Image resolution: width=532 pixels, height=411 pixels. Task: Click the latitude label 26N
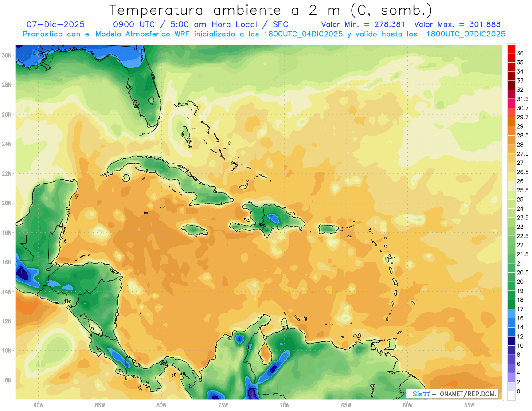click(8, 114)
